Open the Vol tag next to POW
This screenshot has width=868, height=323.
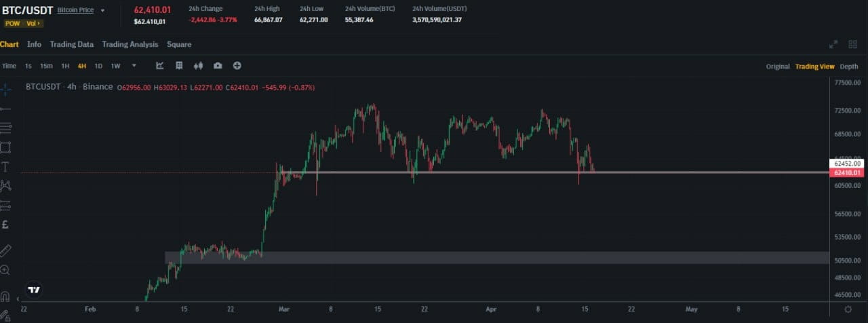(34, 24)
